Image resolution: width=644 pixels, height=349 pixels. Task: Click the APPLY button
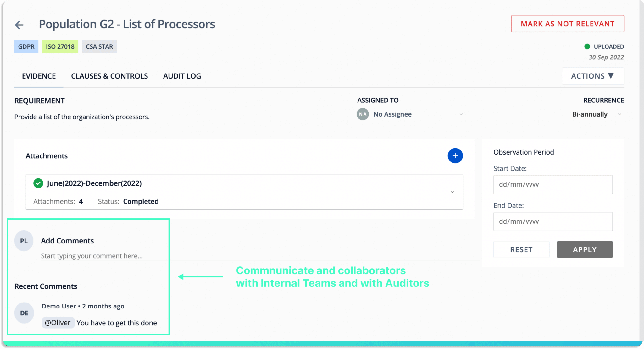(x=585, y=249)
